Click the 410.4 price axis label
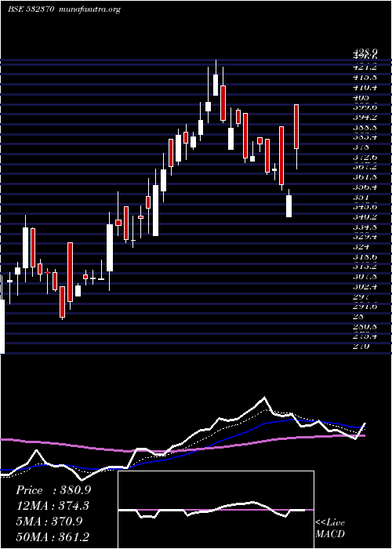The width and height of the screenshot is (392, 549). click(x=365, y=87)
